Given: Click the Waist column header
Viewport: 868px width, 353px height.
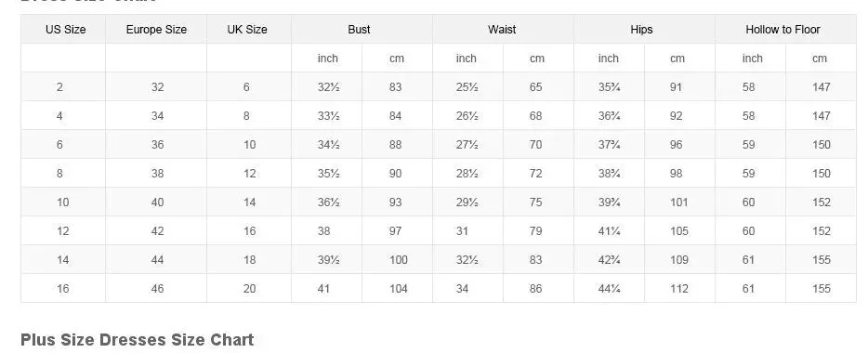Looking at the screenshot, I should pyautogui.click(x=502, y=30).
